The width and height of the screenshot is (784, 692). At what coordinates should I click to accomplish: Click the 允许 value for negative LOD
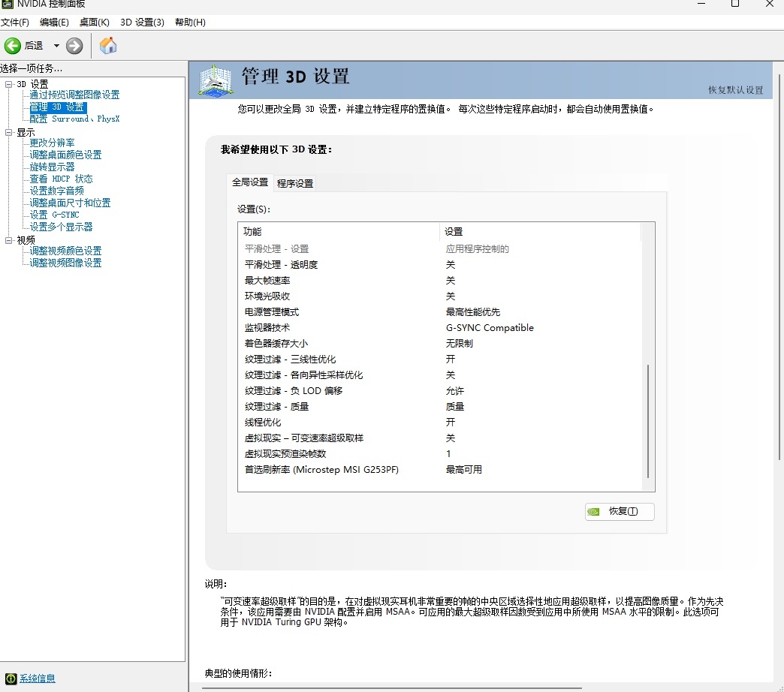454,391
